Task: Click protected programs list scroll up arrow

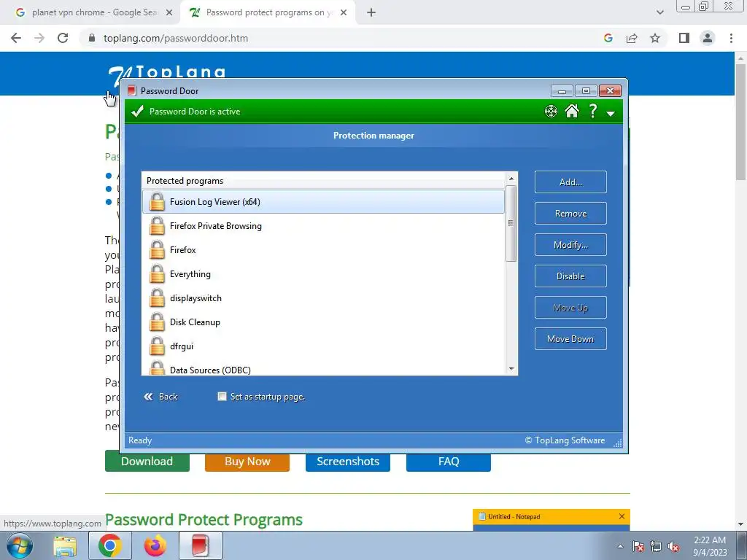Action: pyautogui.click(x=511, y=179)
